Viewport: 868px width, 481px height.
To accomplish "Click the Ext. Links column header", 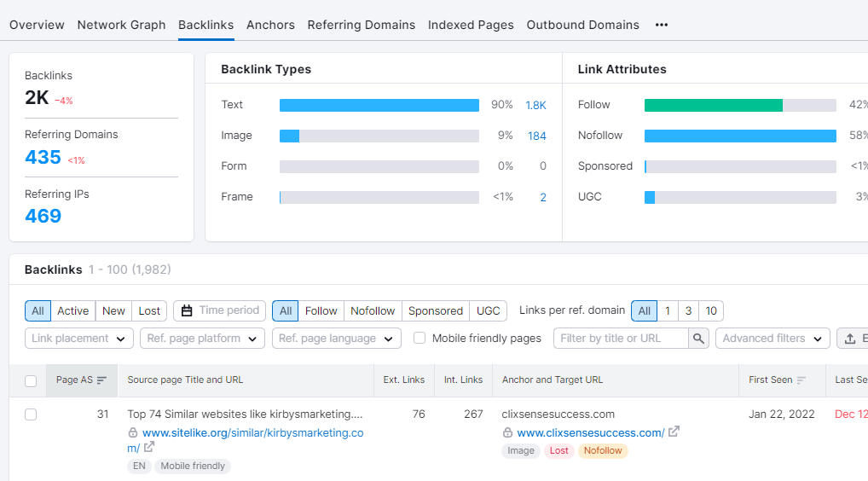I will 403,380.
